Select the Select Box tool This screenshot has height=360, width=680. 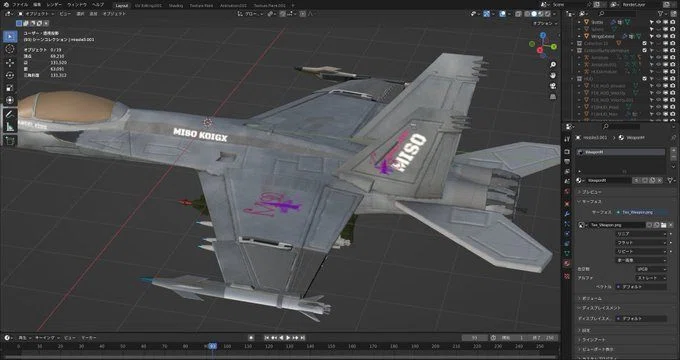[10, 36]
